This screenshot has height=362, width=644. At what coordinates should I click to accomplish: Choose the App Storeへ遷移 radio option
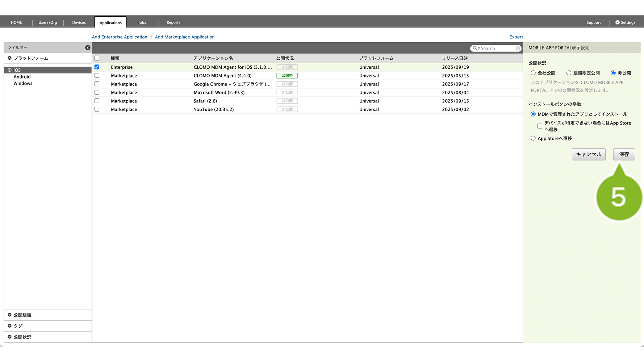coord(533,138)
